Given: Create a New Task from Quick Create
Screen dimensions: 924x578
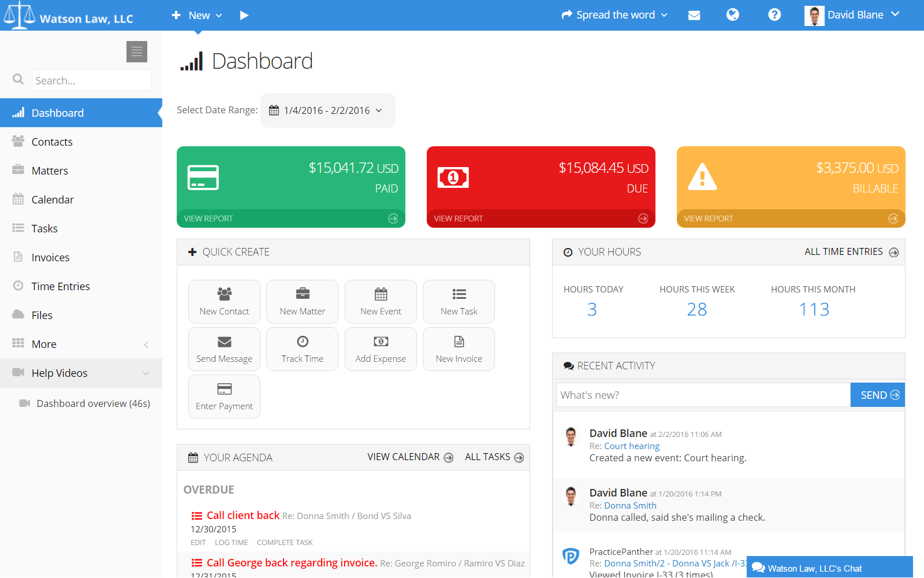Looking at the screenshot, I should [459, 302].
